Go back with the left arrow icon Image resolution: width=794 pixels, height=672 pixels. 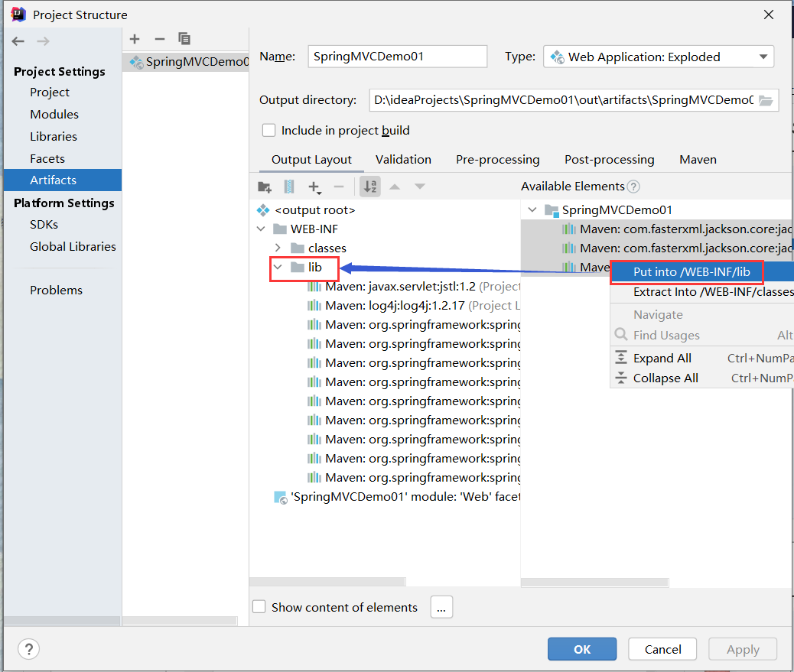click(x=18, y=41)
